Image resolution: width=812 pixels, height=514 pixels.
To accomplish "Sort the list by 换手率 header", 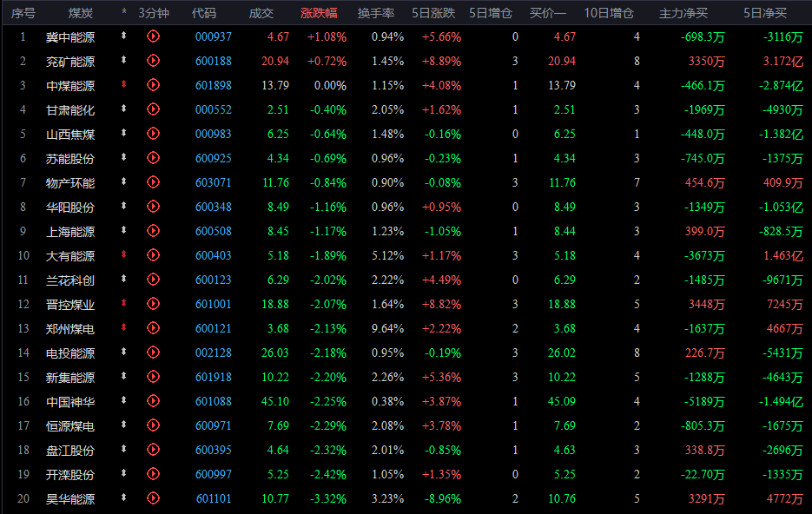I will pyautogui.click(x=376, y=13).
